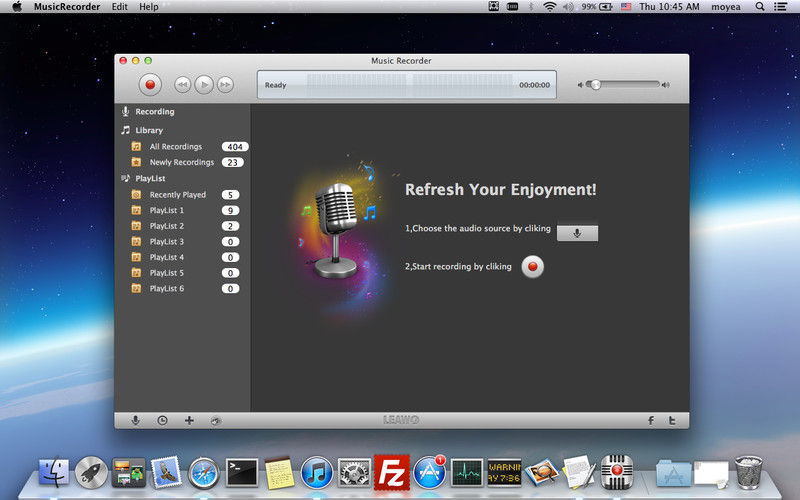Viewport: 800px width, 500px height.
Task: Click the menu bar volume icon
Action: coord(568,7)
